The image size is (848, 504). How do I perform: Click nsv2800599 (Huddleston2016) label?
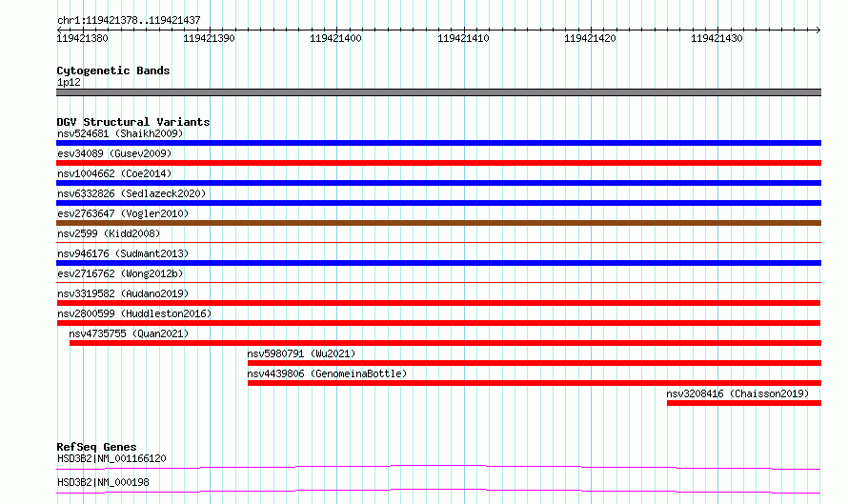[x=134, y=313]
